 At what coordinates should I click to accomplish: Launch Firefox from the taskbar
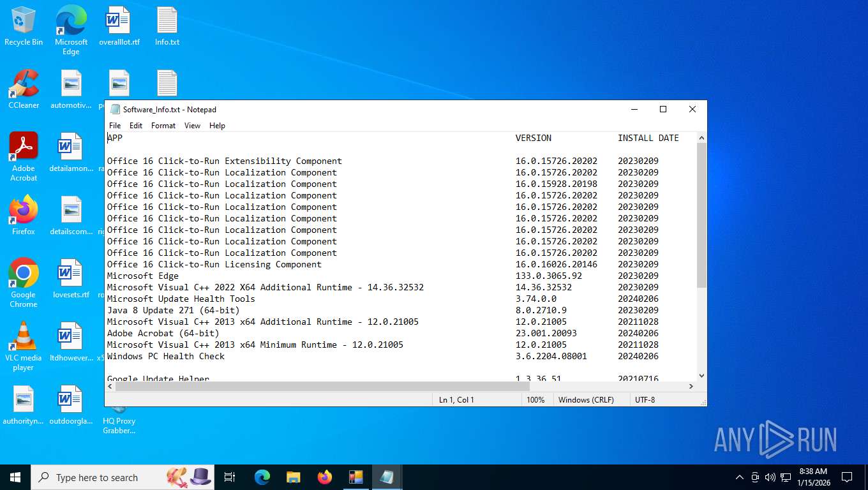(325, 477)
